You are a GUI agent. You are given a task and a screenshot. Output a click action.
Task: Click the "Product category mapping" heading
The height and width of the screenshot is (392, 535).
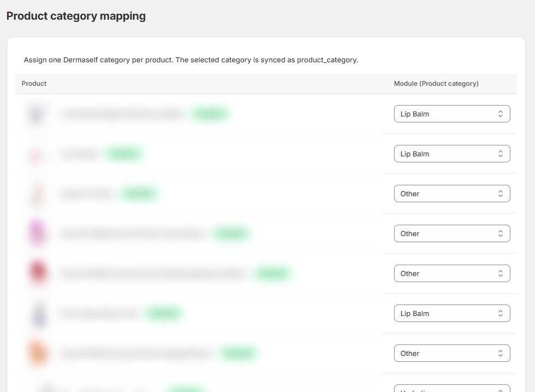point(76,16)
